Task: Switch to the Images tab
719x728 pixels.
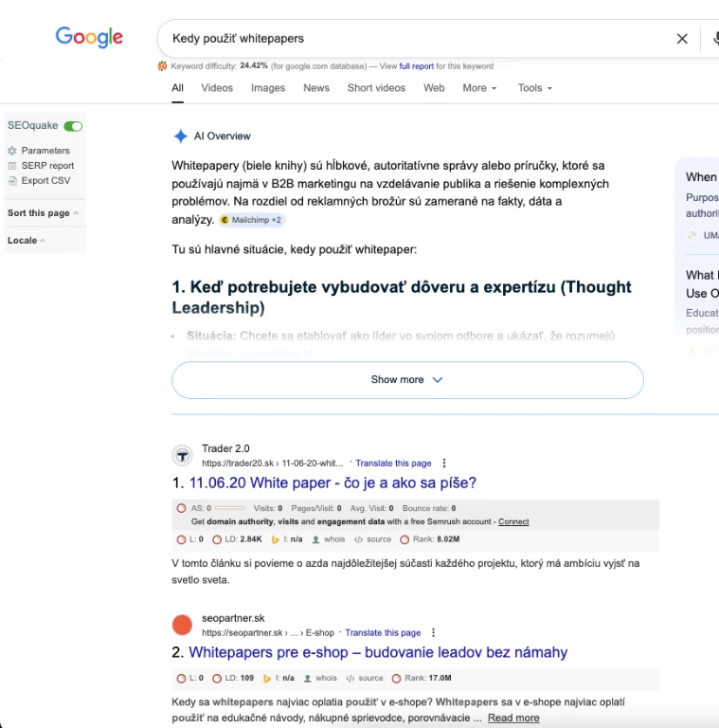Action: point(268,88)
